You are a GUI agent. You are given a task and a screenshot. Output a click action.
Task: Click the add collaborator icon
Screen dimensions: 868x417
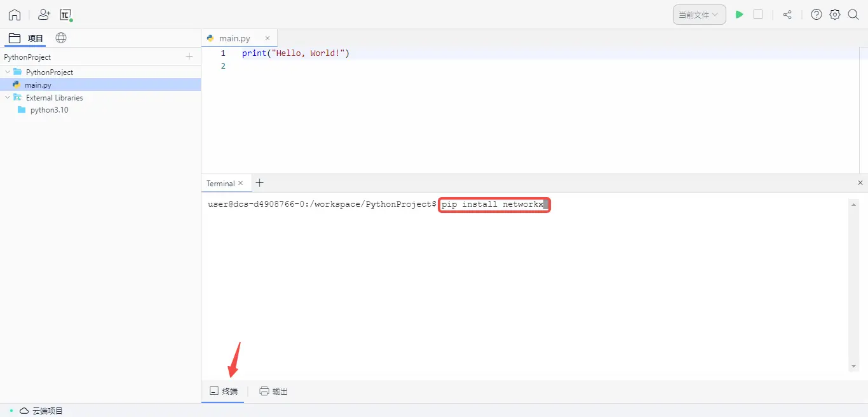44,15
